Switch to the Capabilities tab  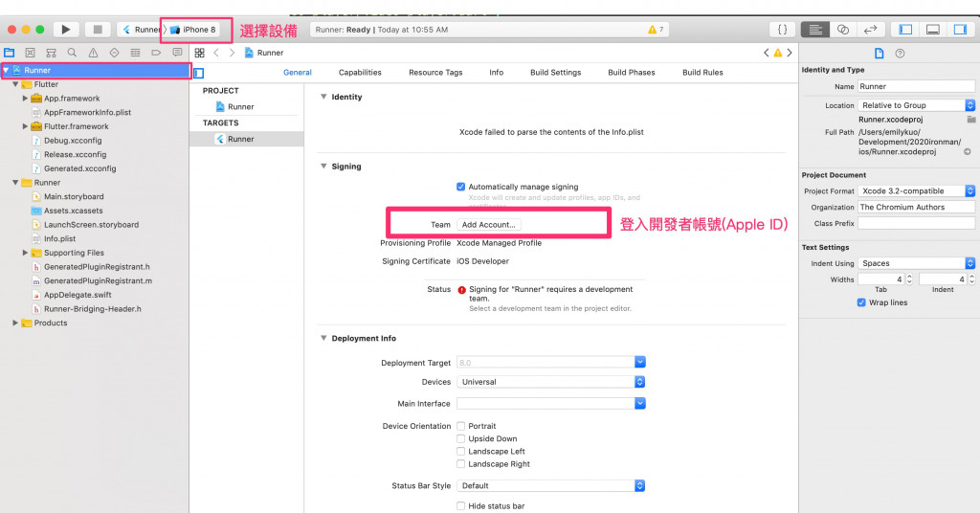coord(360,73)
